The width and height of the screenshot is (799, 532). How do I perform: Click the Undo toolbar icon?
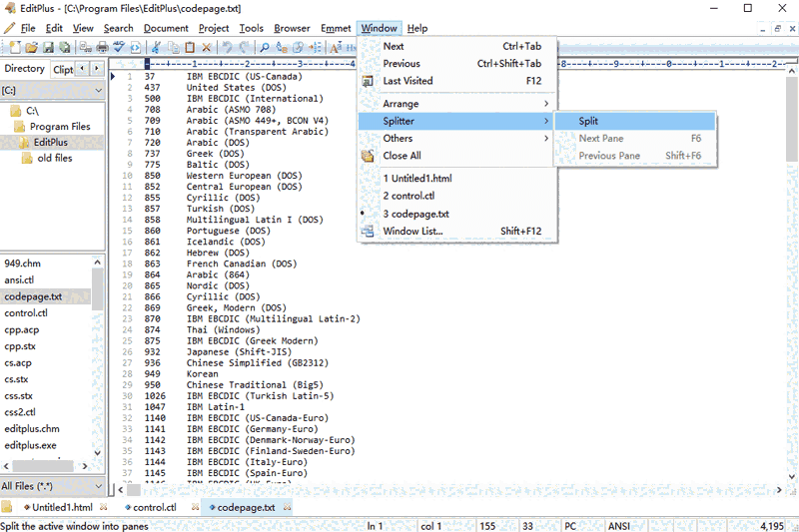click(x=228, y=47)
